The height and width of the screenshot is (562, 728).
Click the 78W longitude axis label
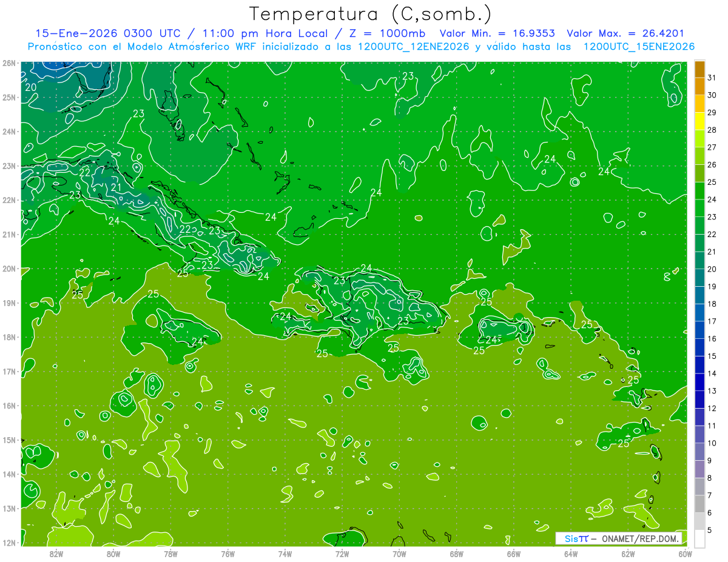(170, 554)
